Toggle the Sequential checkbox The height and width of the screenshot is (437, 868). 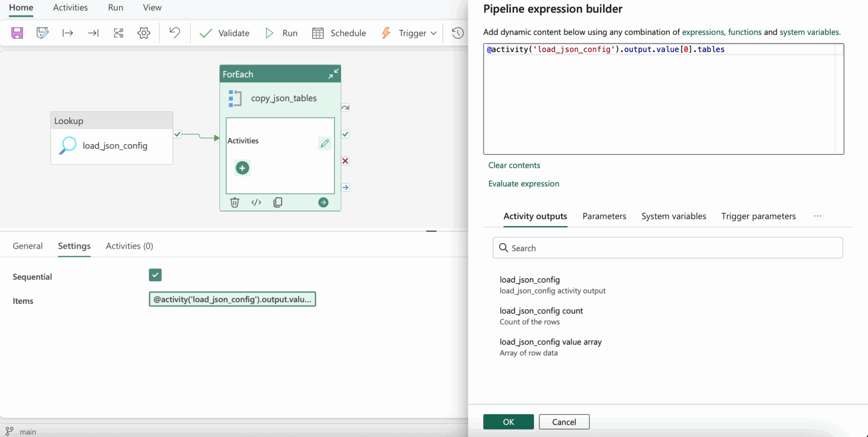click(x=155, y=275)
